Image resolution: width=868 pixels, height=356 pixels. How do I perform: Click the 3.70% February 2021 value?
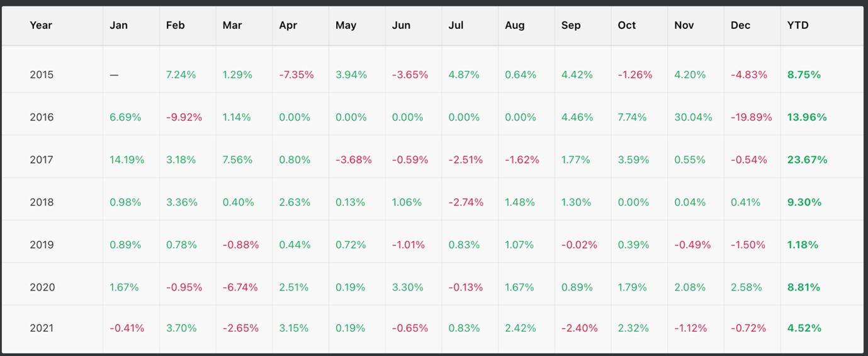[181, 328]
